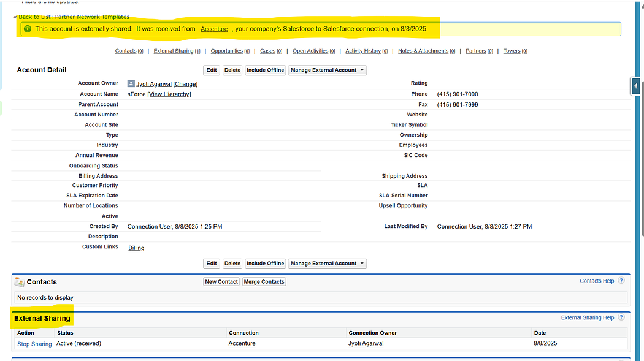The height and width of the screenshot is (361, 644).
Task: Jump to the Opportunities related list link
Action: [x=226, y=51]
